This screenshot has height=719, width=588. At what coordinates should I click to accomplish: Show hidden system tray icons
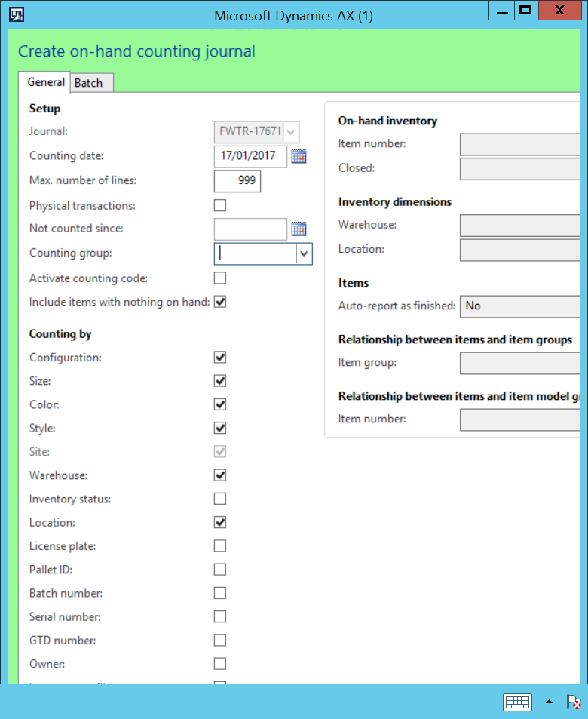(549, 702)
